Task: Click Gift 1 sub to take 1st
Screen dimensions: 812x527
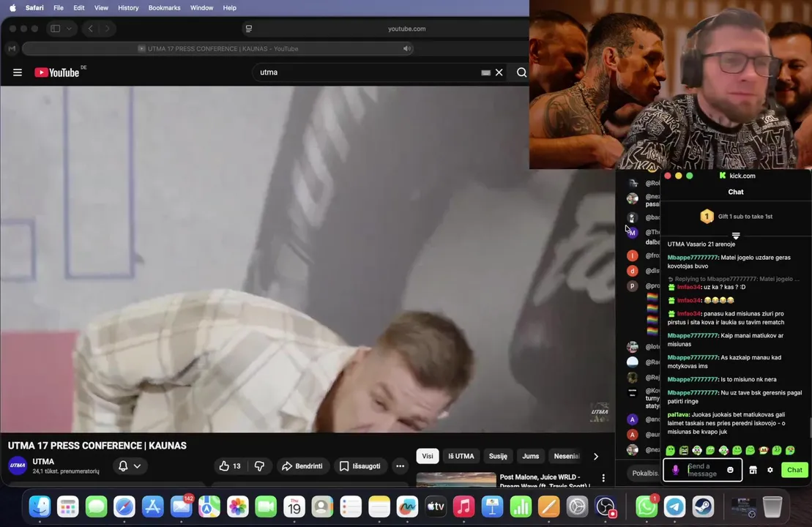Action: click(x=736, y=217)
